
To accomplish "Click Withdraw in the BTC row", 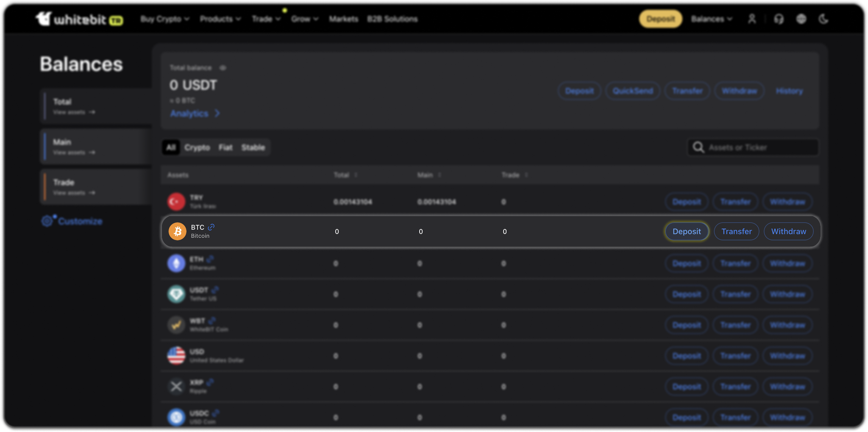I will 789,231.
